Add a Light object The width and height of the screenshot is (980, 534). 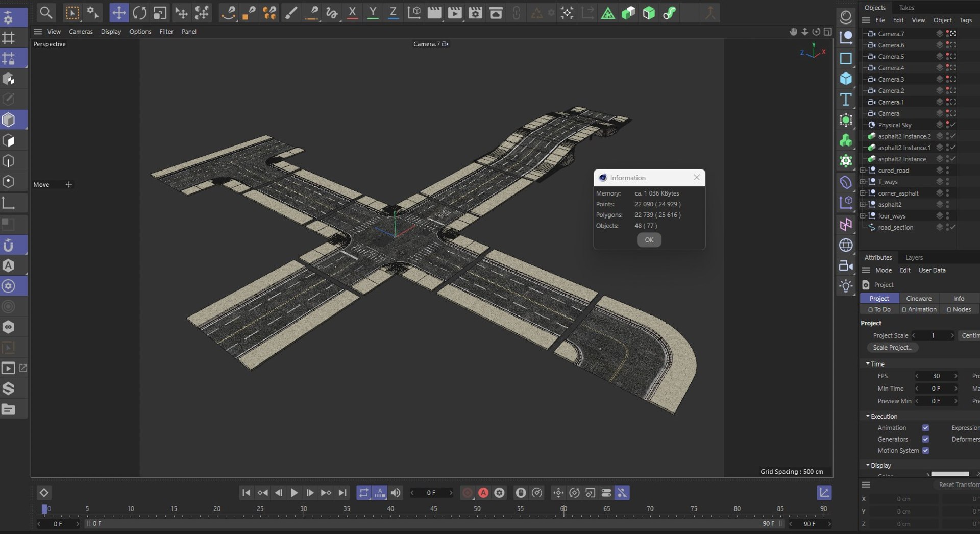[x=846, y=286]
